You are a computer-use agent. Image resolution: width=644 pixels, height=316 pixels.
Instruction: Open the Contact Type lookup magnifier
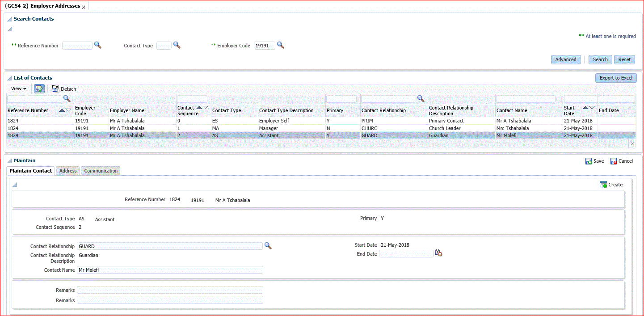point(177,45)
